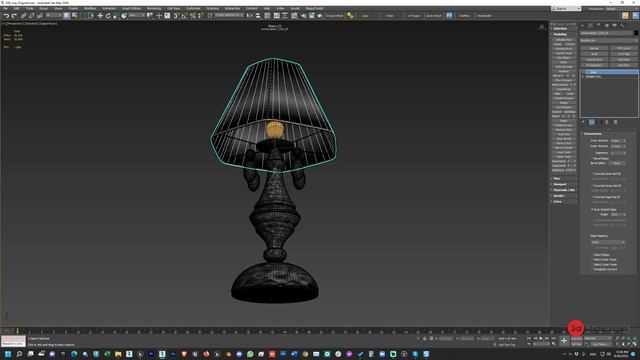
Task: Click the Redo arrow in main toolbar
Action: point(14,16)
